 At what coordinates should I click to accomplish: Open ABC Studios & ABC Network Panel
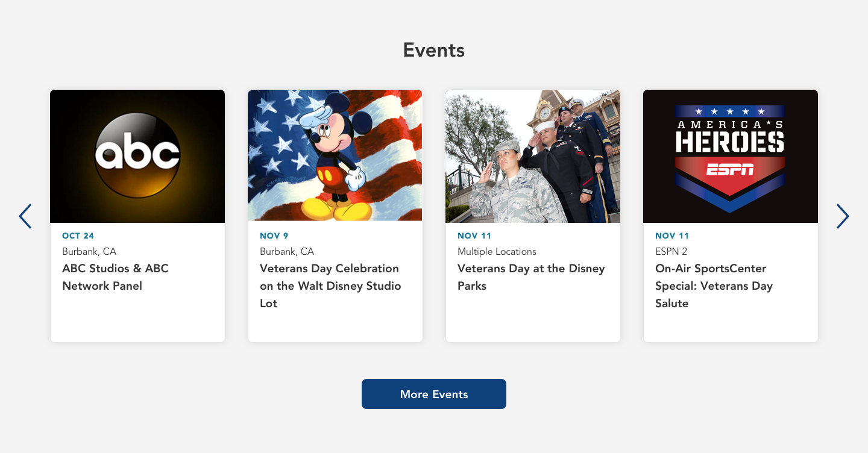115,277
